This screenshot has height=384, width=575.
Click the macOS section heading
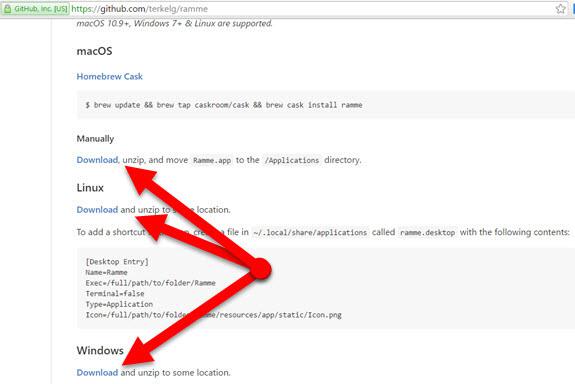(x=94, y=51)
